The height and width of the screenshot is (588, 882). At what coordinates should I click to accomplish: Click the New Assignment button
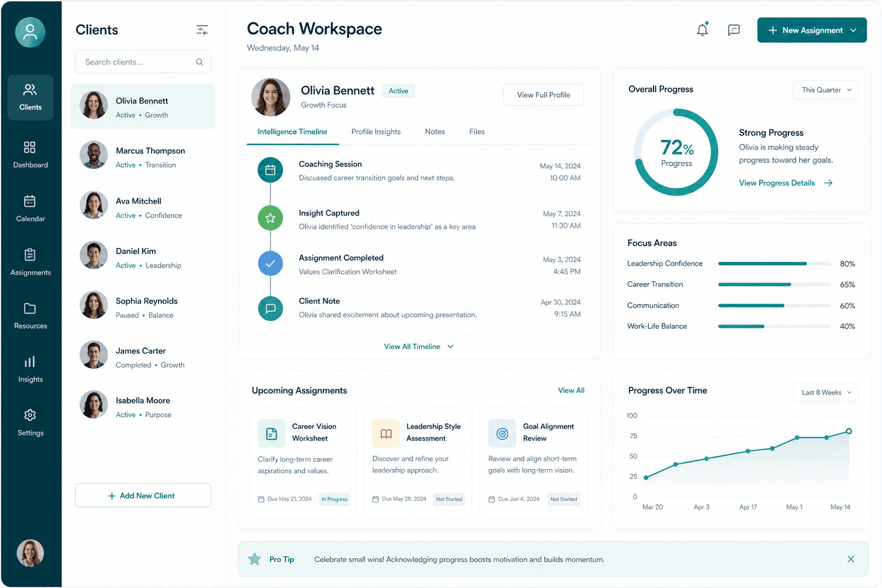(x=811, y=30)
